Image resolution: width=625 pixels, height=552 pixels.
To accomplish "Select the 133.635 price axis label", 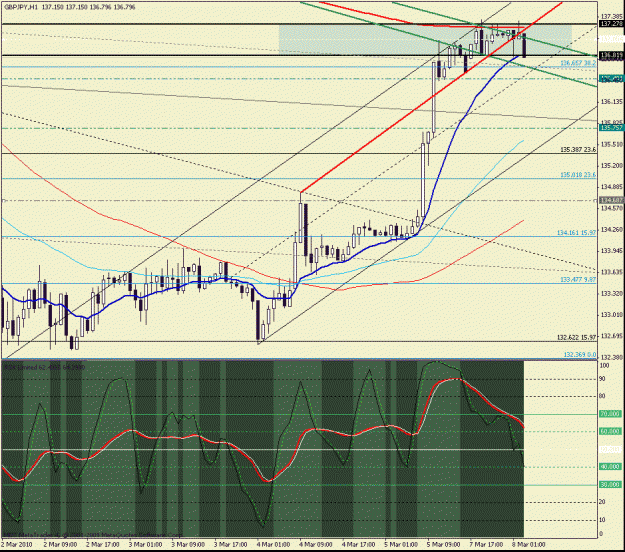I will 611,272.
